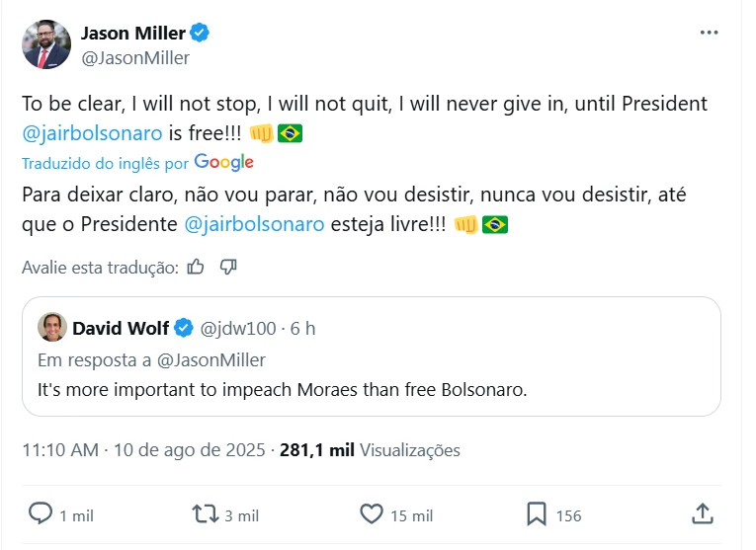The height and width of the screenshot is (550, 756).
Task: Click the reply comment icon
Action: click(x=40, y=513)
